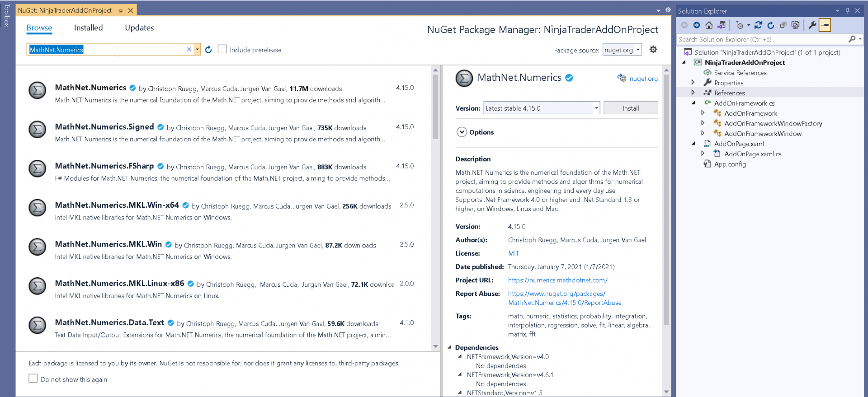Click the MathNet.Numerics icon in details pane
Viewport: 868px width, 397px height.
[x=464, y=79]
